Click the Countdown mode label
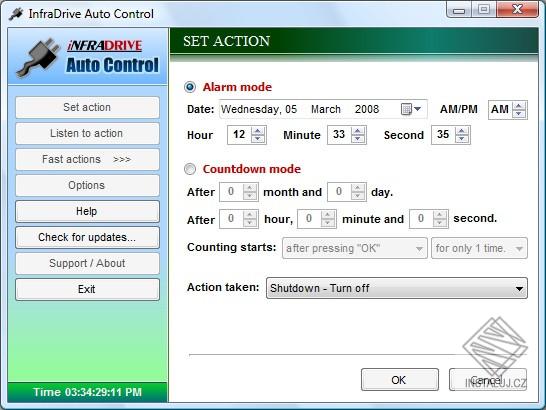Image resolution: width=546 pixels, height=410 pixels. click(252, 169)
